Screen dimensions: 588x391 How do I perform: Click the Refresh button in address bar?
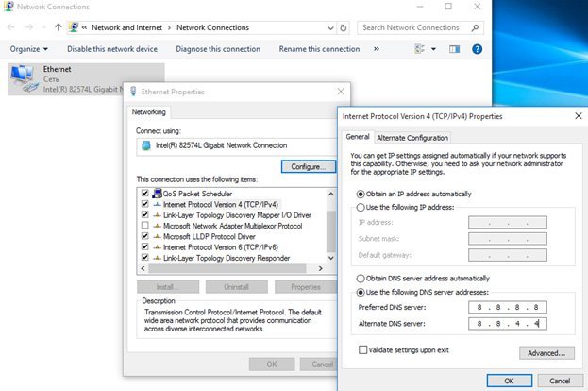[x=344, y=28]
